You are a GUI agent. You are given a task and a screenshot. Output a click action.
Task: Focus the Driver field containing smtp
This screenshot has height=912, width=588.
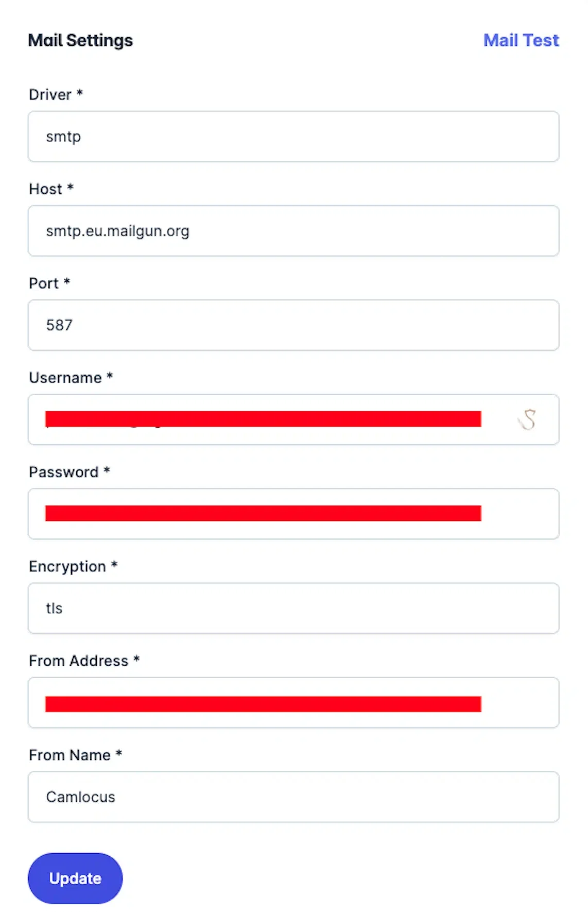click(293, 137)
